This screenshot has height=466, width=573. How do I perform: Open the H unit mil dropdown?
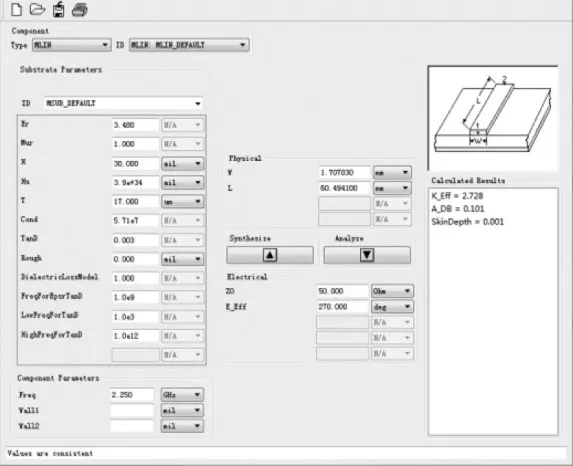click(x=182, y=163)
